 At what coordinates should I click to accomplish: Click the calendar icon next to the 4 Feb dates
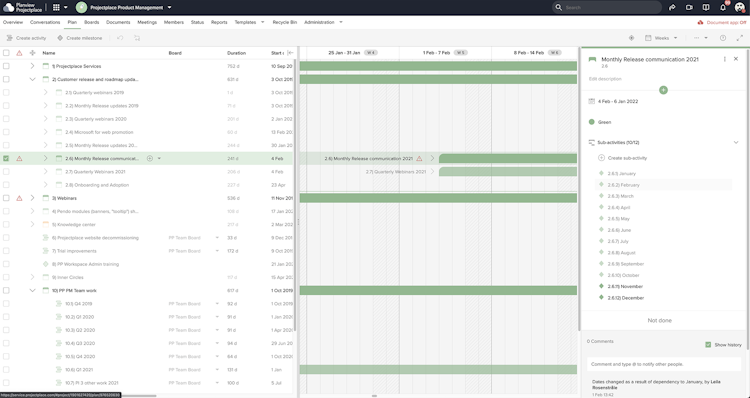coord(592,101)
